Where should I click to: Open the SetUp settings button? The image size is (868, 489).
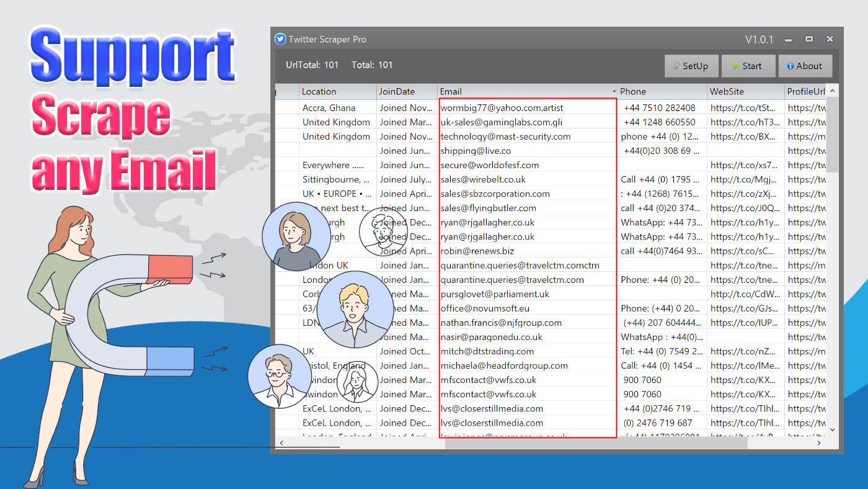(x=691, y=66)
